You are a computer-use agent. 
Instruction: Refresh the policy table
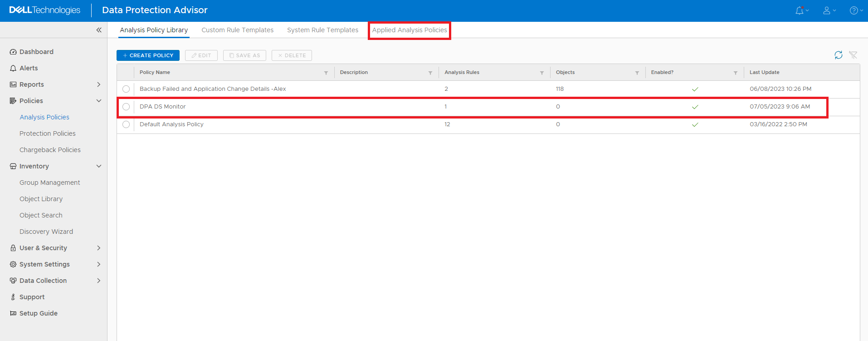(839, 55)
